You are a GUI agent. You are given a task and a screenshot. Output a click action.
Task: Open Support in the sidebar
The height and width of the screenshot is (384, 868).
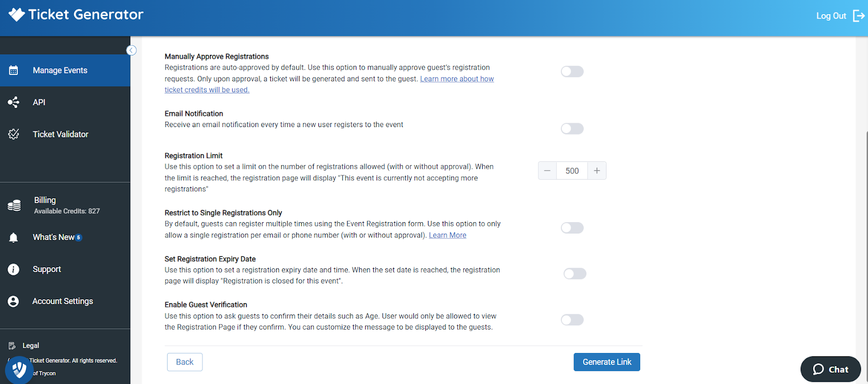coord(65,269)
